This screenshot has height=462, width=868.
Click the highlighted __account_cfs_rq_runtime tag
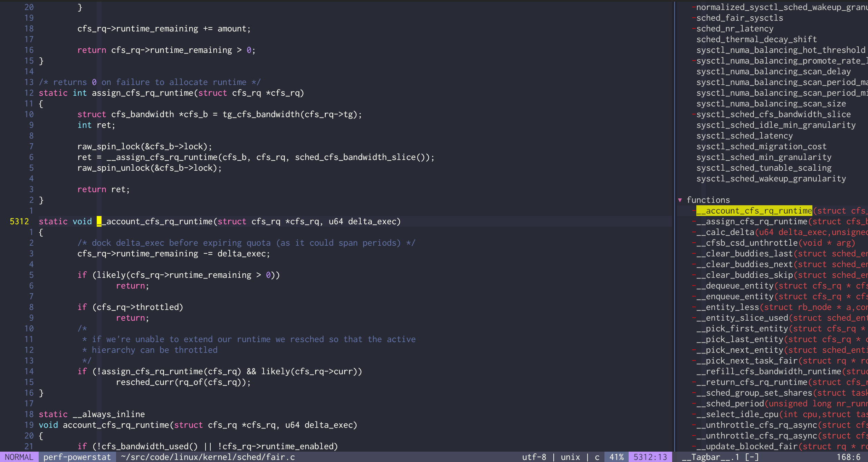point(754,211)
